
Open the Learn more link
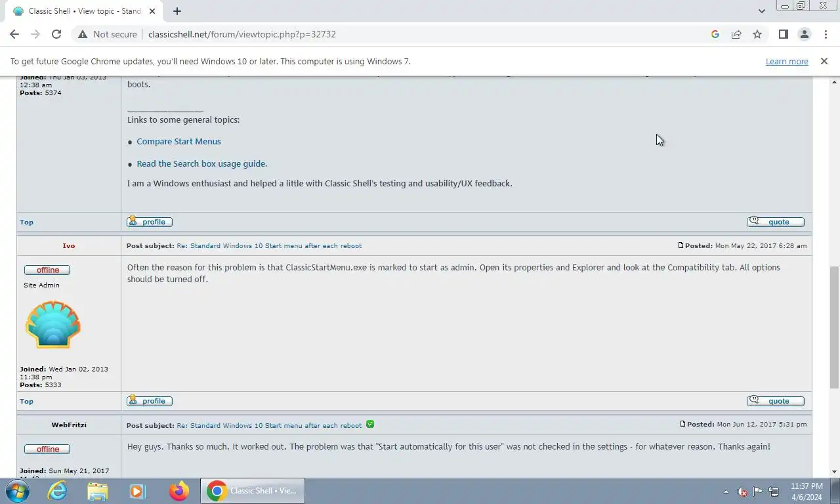[x=787, y=61]
